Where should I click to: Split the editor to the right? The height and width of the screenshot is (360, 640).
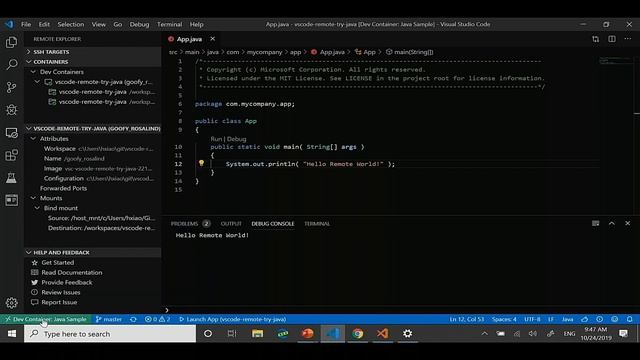coord(612,39)
